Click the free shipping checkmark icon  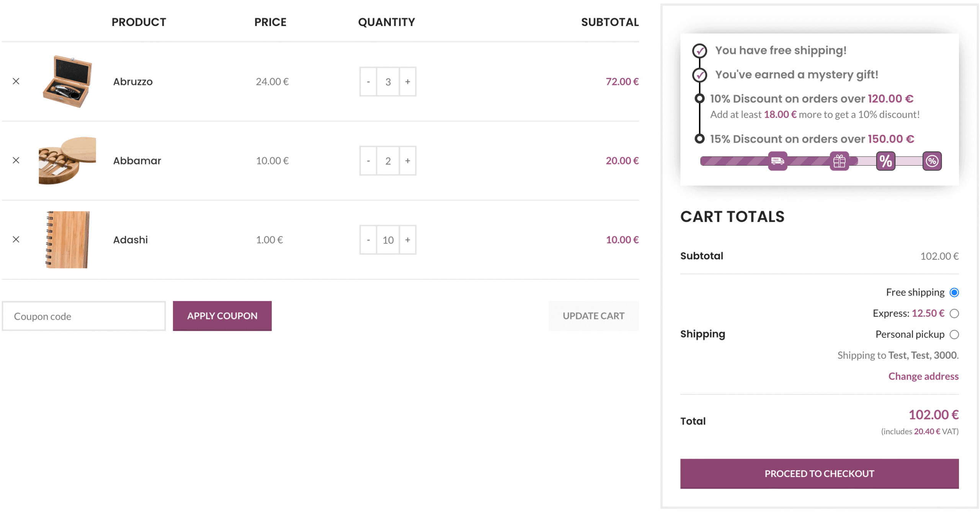(x=699, y=50)
